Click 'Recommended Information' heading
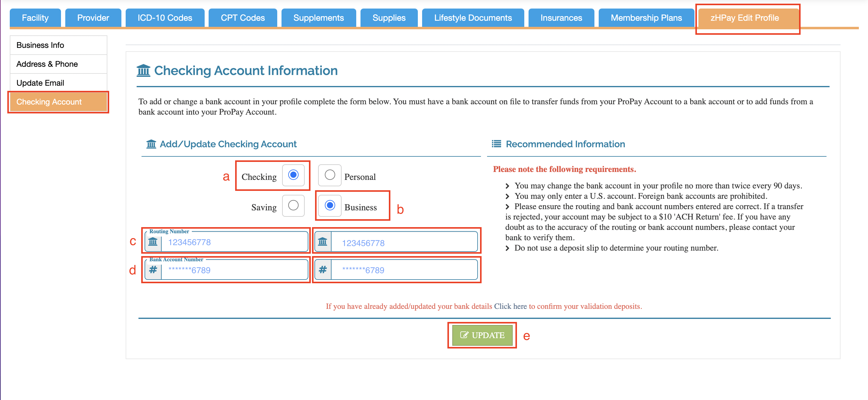This screenshot has height=400, width=868. [565, 144]
